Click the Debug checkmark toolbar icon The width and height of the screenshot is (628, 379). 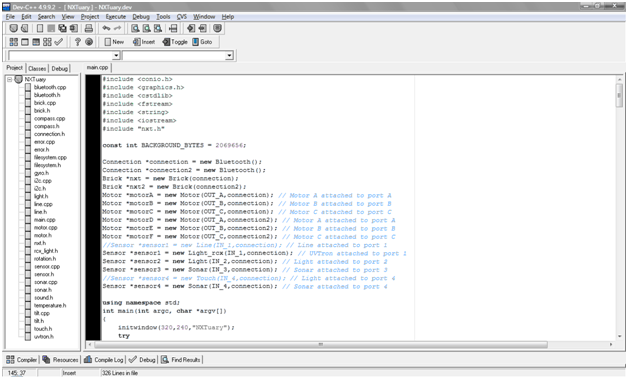click(58, 42)
